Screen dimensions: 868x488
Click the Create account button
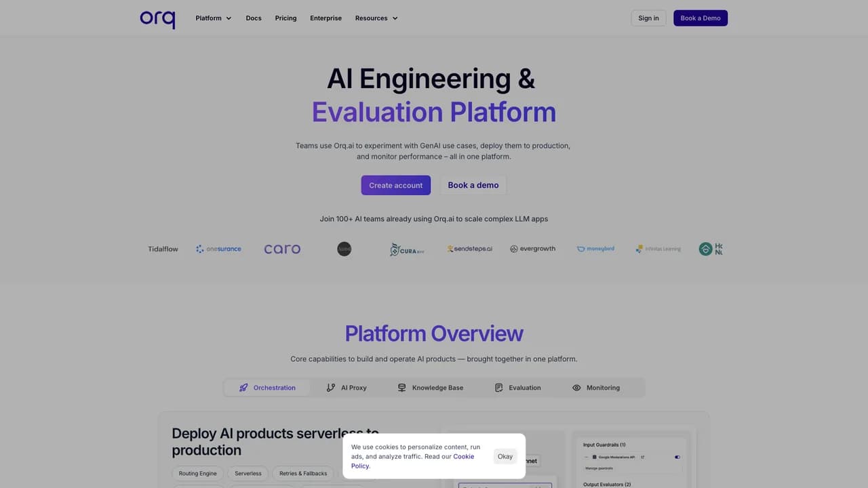coord(396,185)
